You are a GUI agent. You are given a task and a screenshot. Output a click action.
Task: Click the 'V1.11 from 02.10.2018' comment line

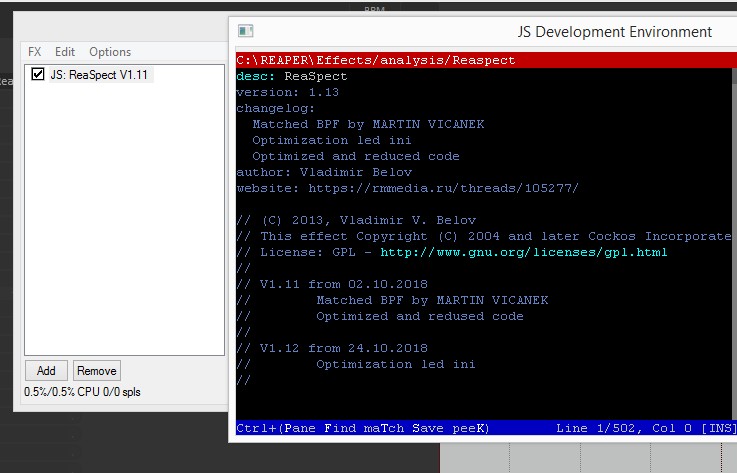pyautogui.click(x=332, y=284)
